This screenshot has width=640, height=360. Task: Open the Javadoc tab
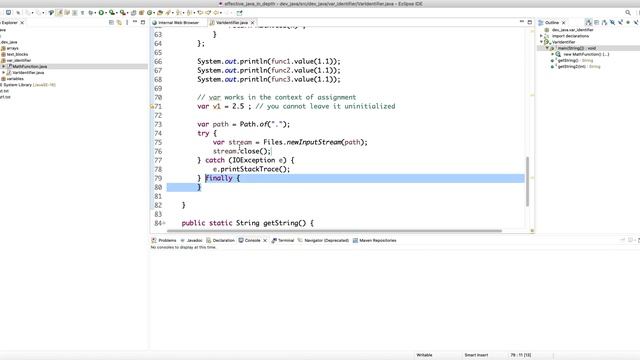click(x=191, y=240)
